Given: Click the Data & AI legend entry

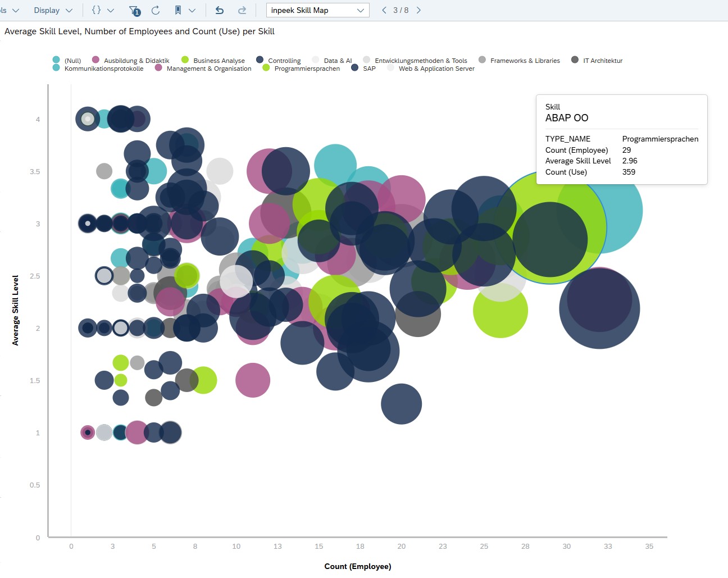Looking at the screenshot, I should (x=332, y=60).
